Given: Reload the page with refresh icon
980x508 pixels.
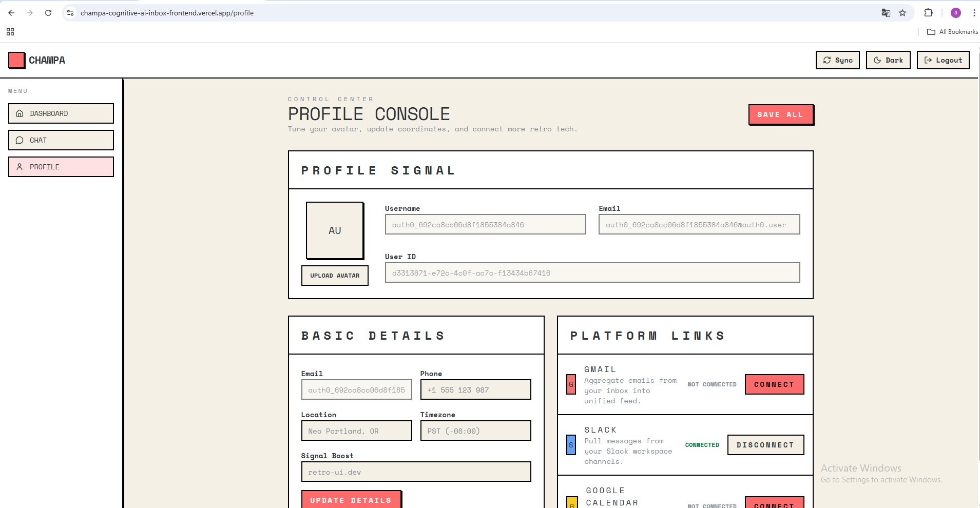Looking at the screenshot, I should [x=48, y=13].
